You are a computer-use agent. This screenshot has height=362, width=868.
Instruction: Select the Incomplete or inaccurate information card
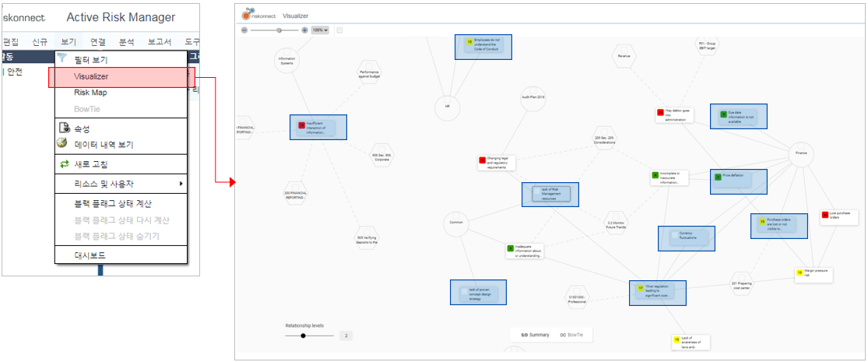point(669,177)
